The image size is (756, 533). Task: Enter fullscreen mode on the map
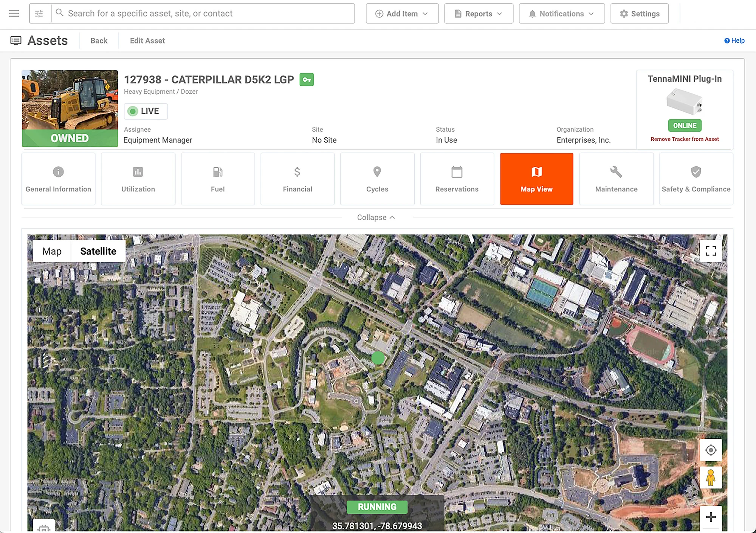click(710, 250)
